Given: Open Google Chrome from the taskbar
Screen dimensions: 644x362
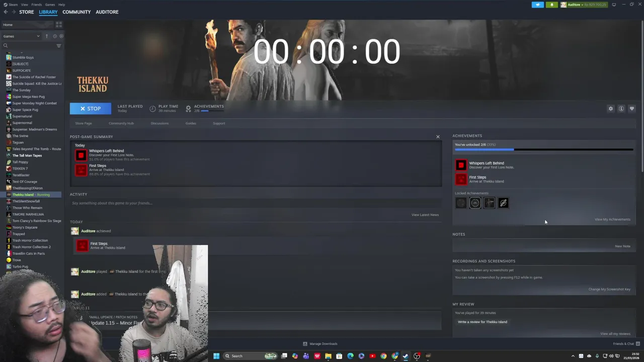Looking at the screenshot, I should [x=383, y=356].
